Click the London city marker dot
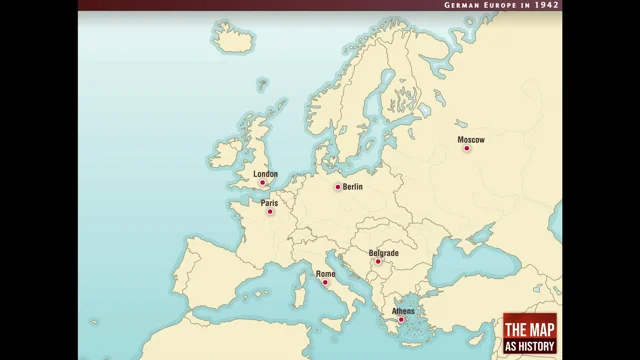This screenshot has width=640, height=360. click(x=262, y=182)
